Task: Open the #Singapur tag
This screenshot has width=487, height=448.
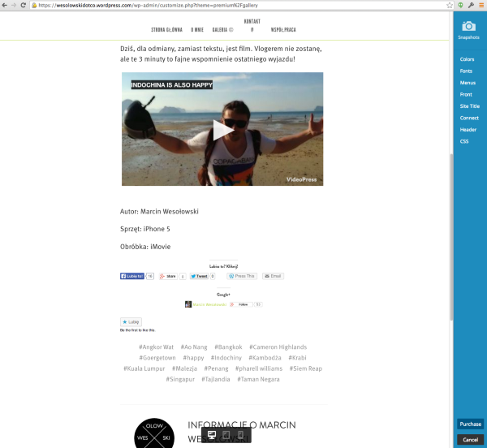Action: click(x=180, y=379)
